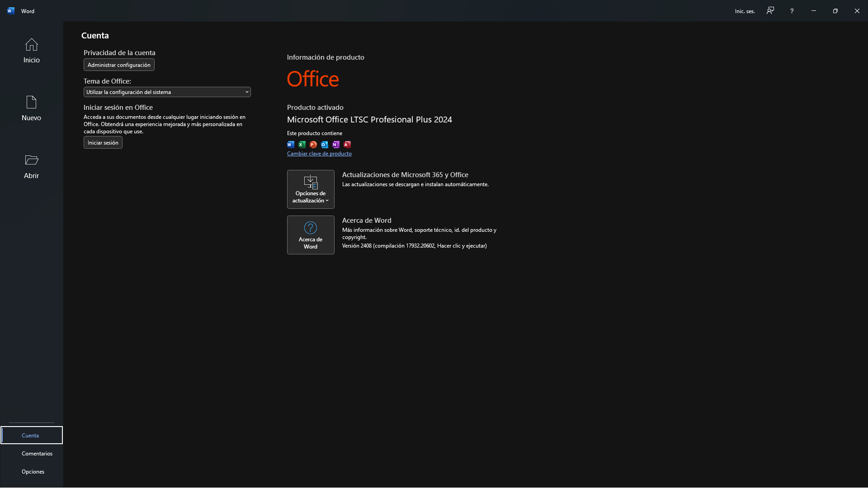Open the Comentarios section
Viewport: 868px width, 488px height.
coord(38,453)
